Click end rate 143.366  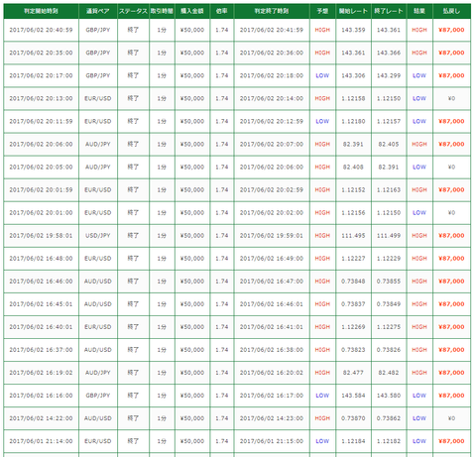pyautogui.click(x=389, y=53)
